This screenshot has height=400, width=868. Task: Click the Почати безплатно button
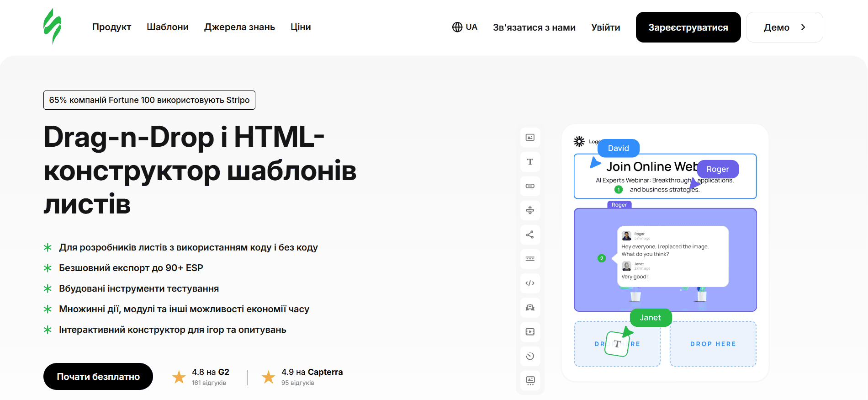pos(98,377)
